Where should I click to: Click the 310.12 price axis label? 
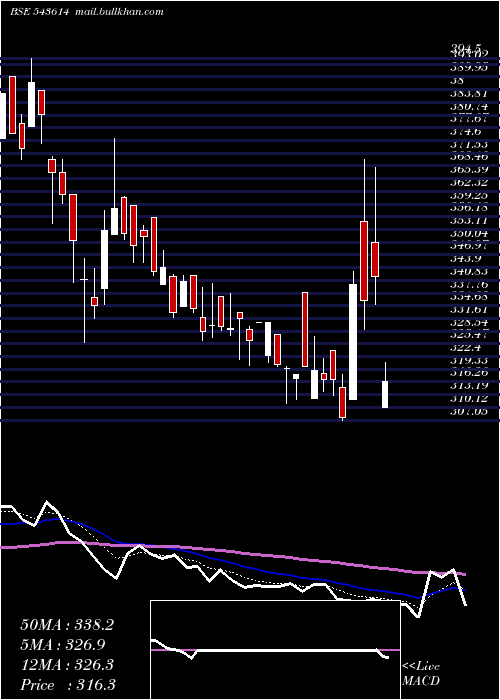point(469,398)
